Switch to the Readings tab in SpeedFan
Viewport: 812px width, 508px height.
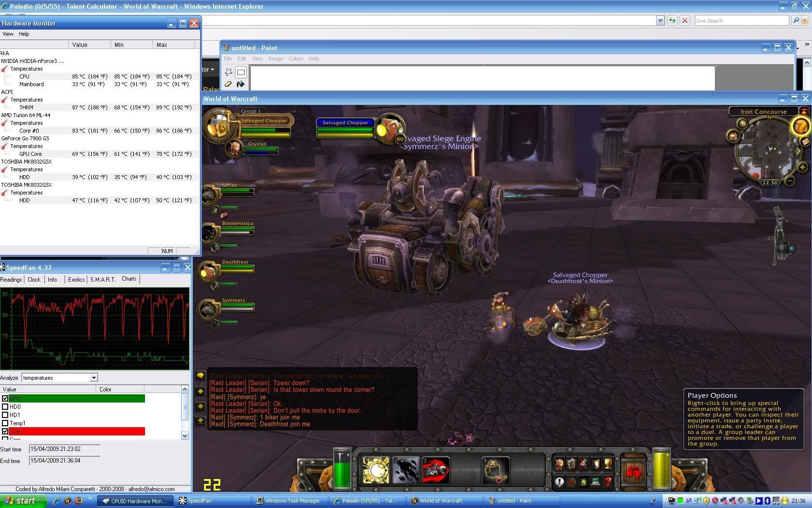tap(11, 280)
